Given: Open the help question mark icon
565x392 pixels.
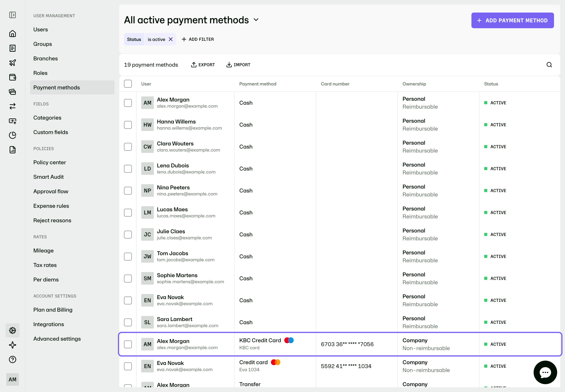Looking at the screenshot, I should pyautogui.click(x=13, y=360).
